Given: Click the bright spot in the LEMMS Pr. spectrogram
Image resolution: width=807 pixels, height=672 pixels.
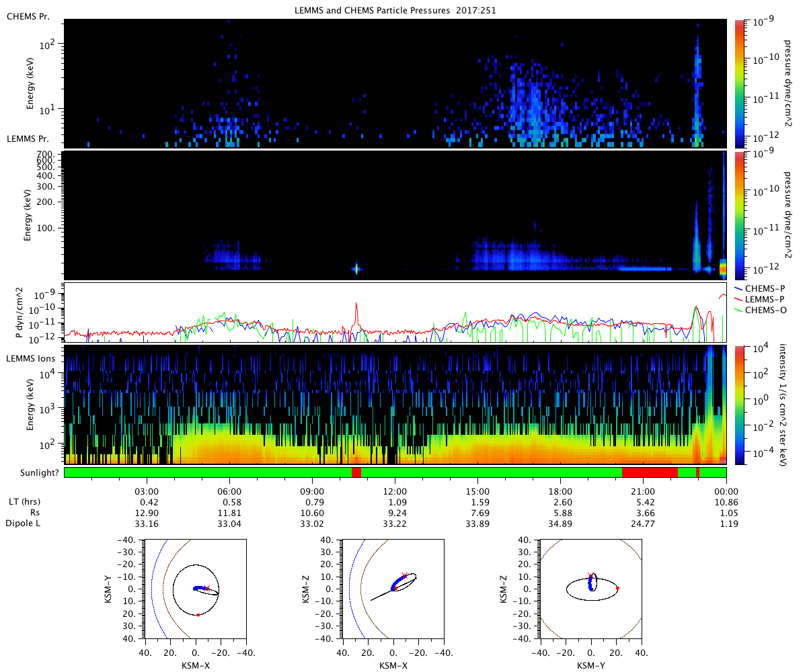Looking at the screenshot, I should (x=356, y=269).
